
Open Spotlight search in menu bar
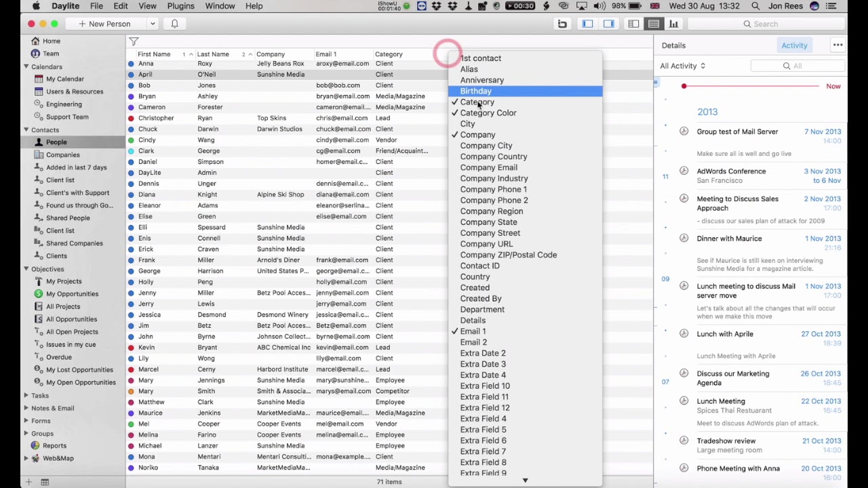(x=755, y=6)
